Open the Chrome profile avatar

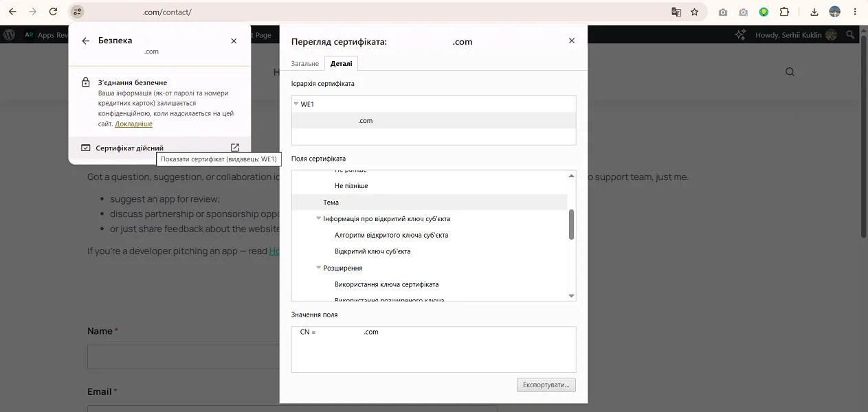[x=835, y=12]
